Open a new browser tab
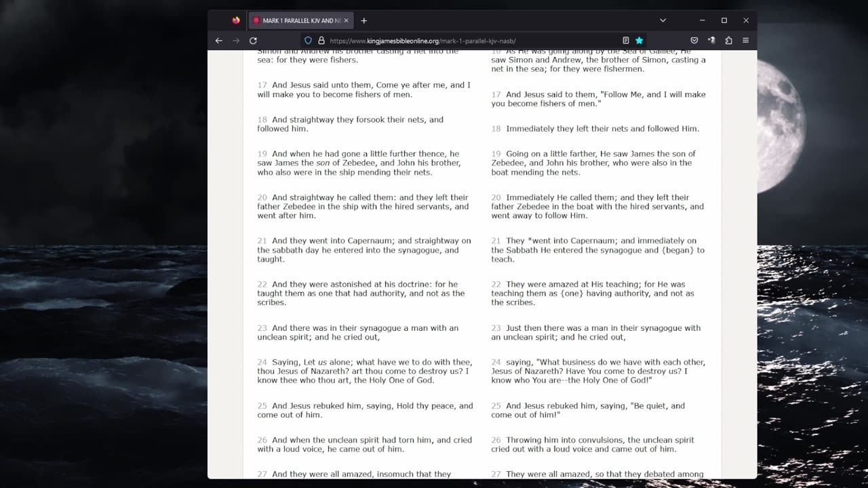 [363, 20]
